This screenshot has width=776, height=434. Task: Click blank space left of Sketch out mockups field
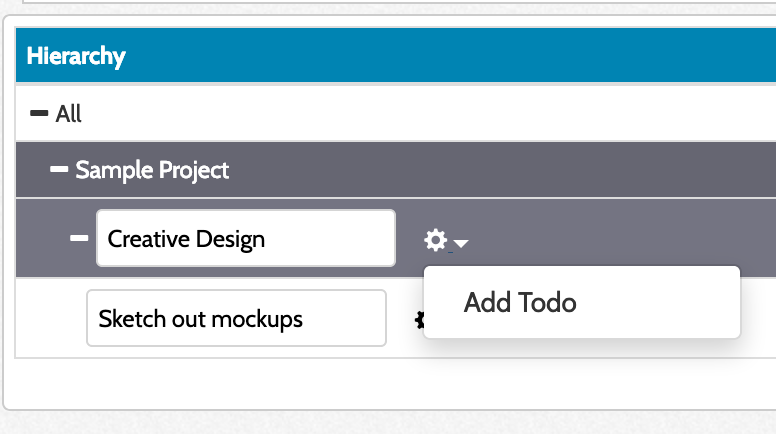tap(50, 319)
